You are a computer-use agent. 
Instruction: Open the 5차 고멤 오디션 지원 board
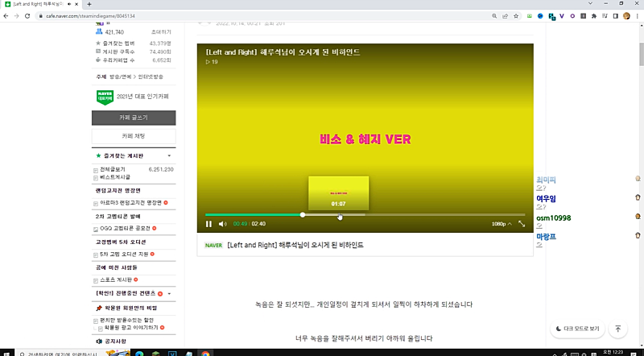pos(124,255)
